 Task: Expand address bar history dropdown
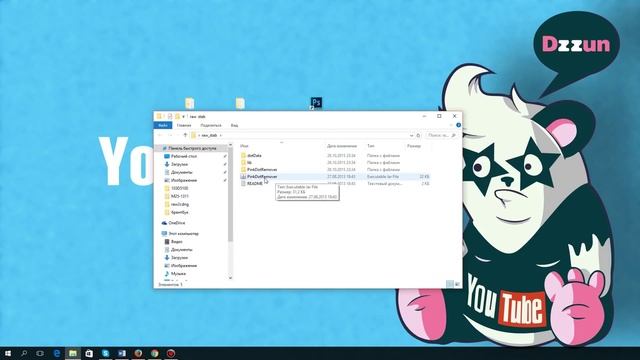pos(411,135)
